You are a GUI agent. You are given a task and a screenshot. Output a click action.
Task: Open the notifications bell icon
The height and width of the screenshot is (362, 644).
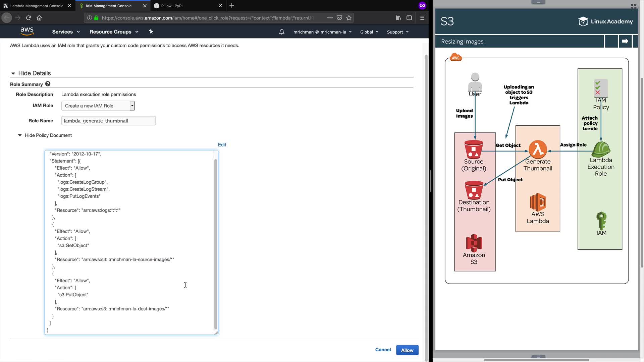pos(282,32)
